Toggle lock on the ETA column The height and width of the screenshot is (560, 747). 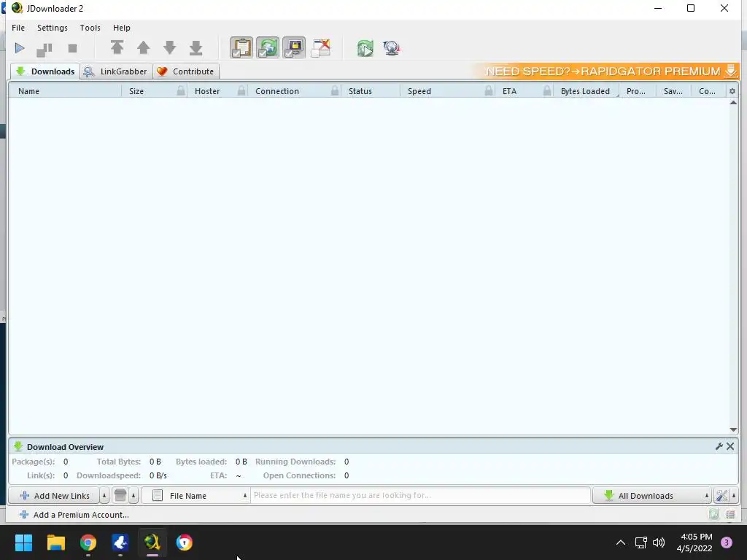pos(547,90)
